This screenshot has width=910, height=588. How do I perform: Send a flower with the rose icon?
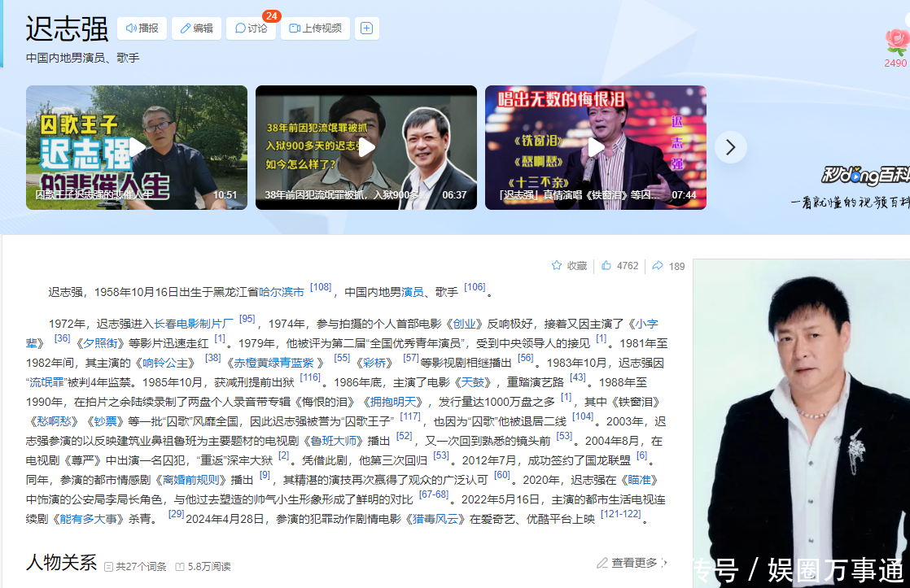click(896, 42)
